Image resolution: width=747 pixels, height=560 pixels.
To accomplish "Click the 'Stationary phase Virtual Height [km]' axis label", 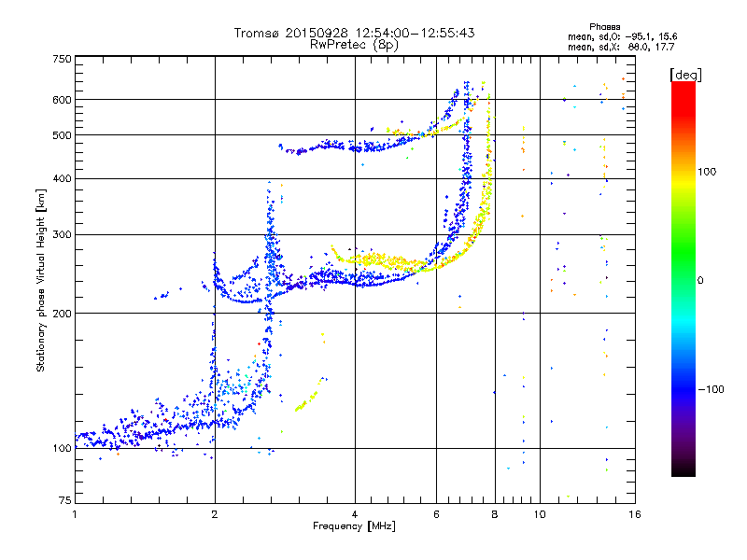I will [41, 280].
